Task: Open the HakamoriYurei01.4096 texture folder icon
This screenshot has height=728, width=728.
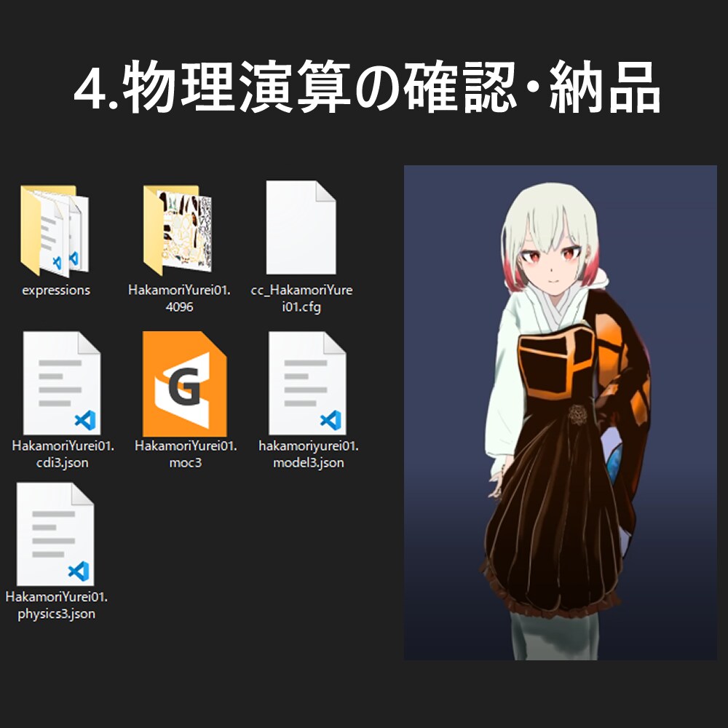Action: click(x=178, y=230)
